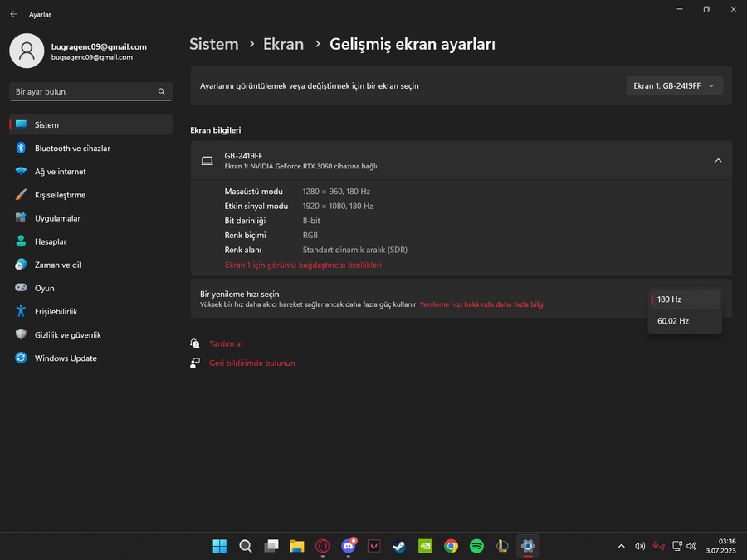Image resolution: width=747 pixels, height=560 pixels.
Task: Navigate to Ekran breadcrumb
Action: click(284, 44)
